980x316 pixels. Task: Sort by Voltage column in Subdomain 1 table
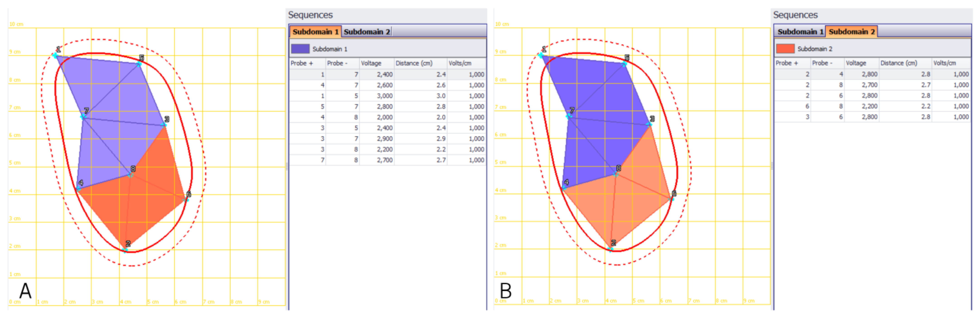coord(371,63)
